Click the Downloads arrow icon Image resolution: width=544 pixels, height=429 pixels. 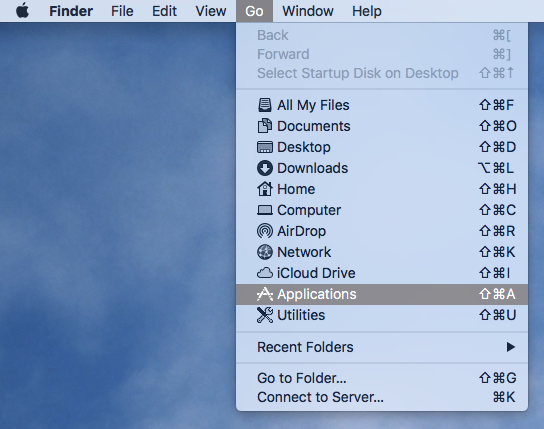click(265, 168)
